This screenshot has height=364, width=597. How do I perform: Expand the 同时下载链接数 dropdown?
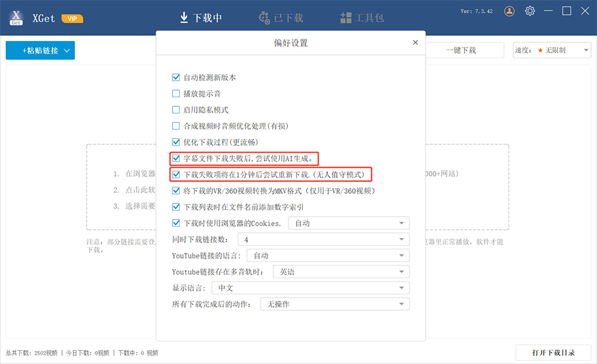click(323, 239)
